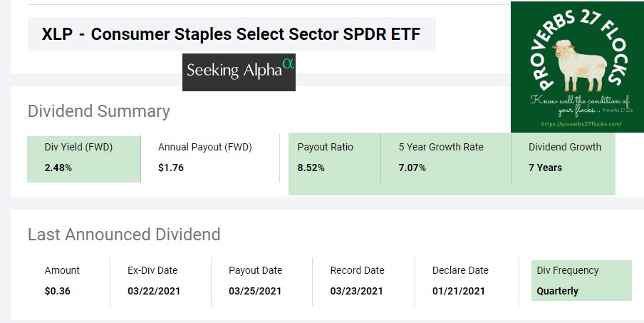
Task: Click the XLP Consumer Staples ETF title
Action: click(x=232, y=34)
